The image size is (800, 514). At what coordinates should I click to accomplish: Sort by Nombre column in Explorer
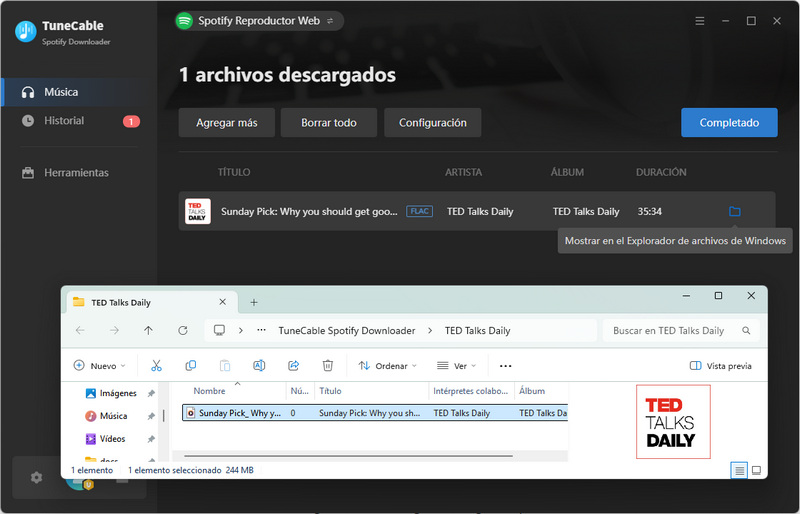209,391
